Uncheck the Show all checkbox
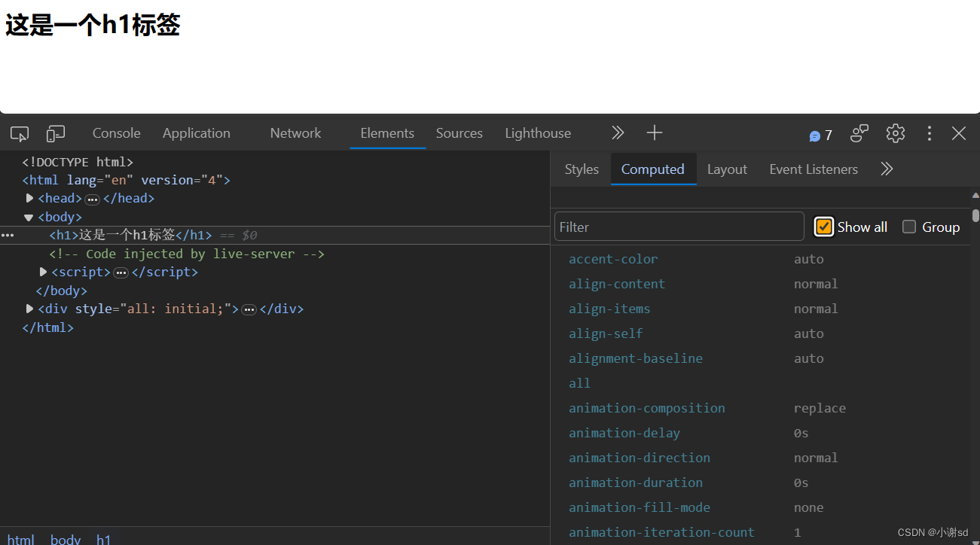The width and height of the screenshot is (980, 545). click(x=824, y=227)
